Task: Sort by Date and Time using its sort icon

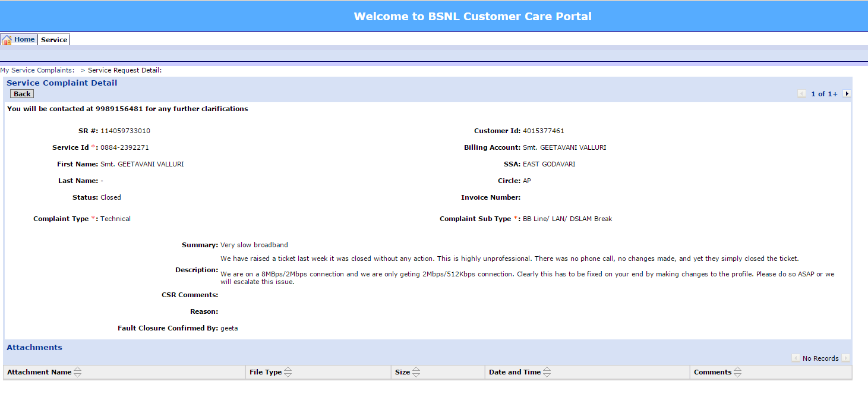Action: (547, 372)
